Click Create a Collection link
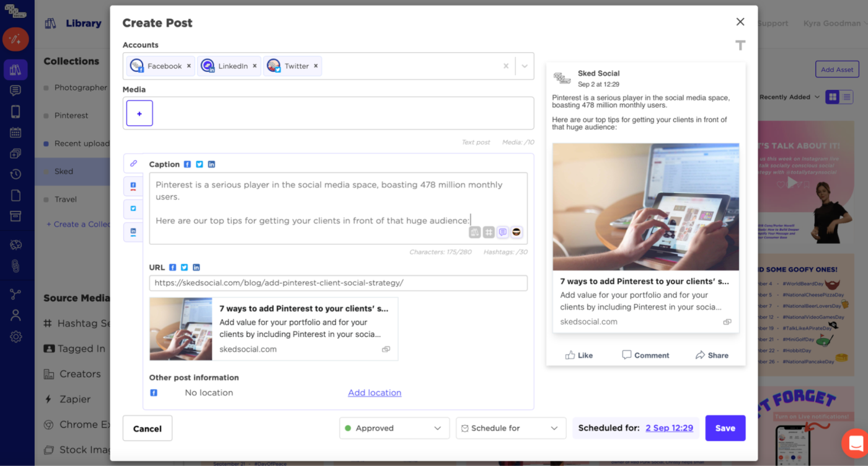The image size is (868, 466). coord(79,224)
